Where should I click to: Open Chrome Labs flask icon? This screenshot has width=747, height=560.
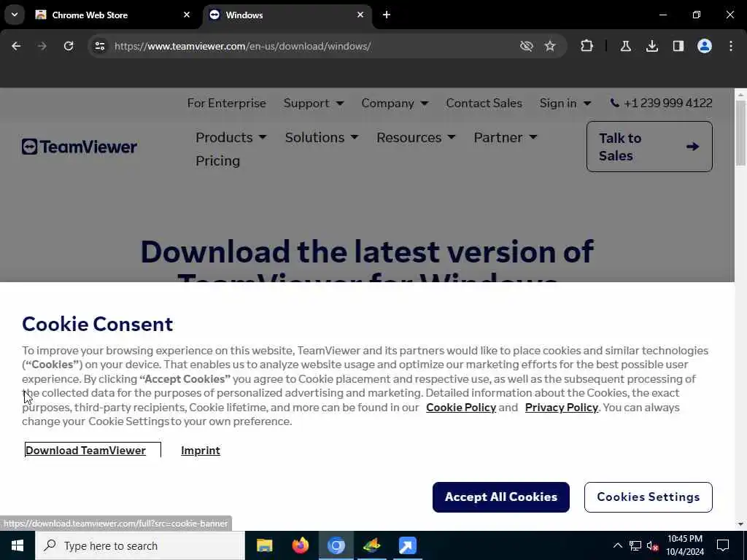625,46
